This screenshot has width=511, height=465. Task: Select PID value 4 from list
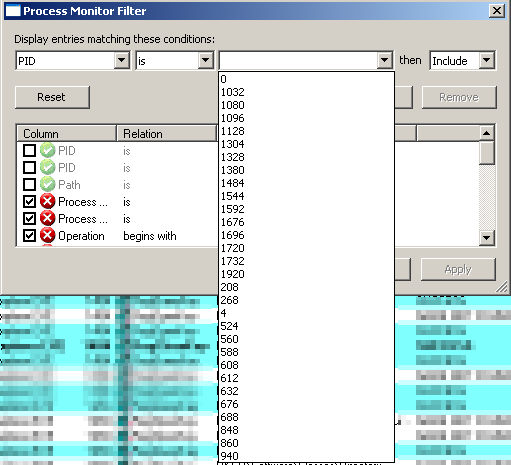point(306,313)
